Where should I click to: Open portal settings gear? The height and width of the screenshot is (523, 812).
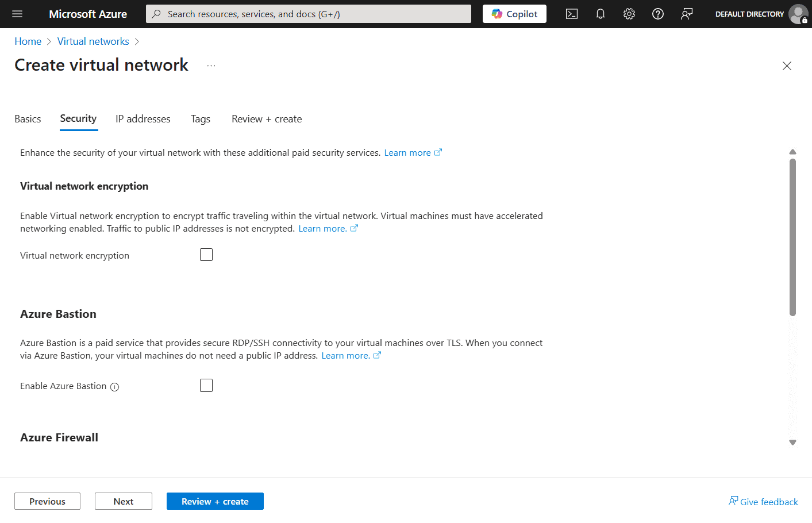(x=629, y=14)
